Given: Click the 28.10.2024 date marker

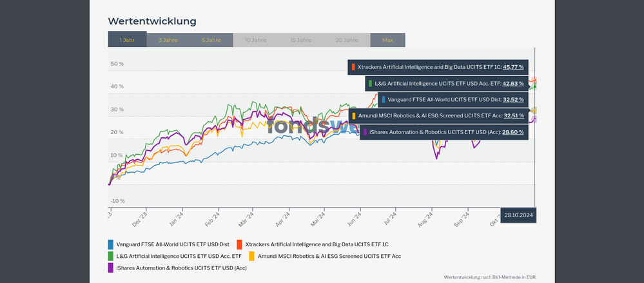Looking at the screenshot, I should [518, 215].
